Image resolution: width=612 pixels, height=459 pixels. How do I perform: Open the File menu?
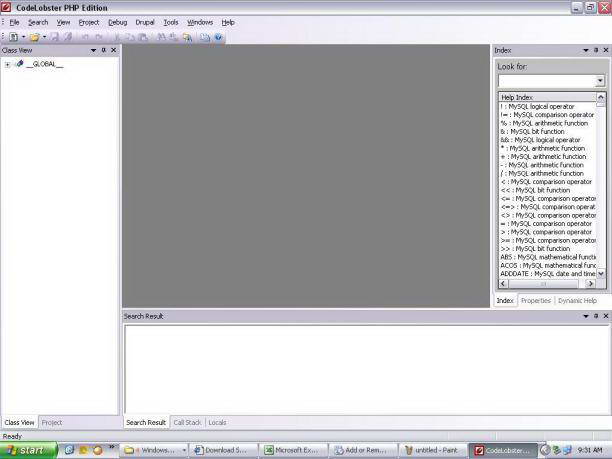coord(14,22)
